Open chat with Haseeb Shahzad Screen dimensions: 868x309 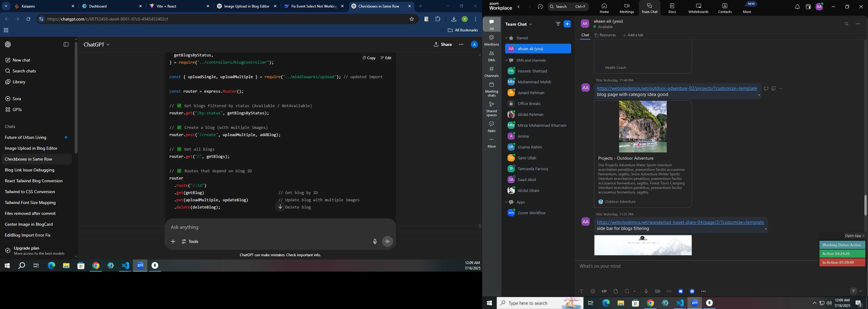click(x=537, y=71)
